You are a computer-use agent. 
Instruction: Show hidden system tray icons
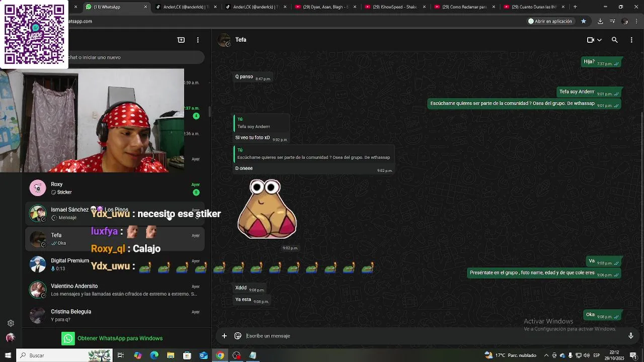(x=546, y=355)
